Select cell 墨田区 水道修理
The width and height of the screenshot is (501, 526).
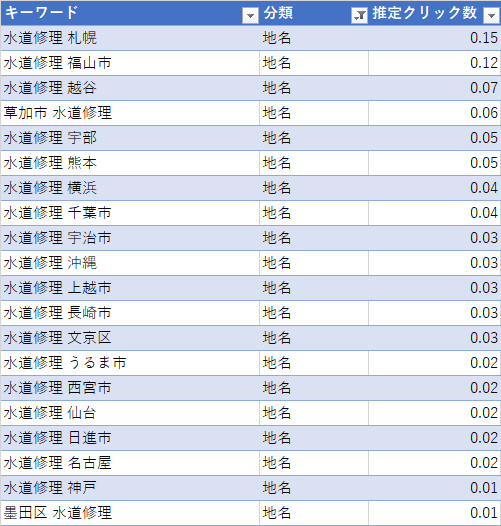pos(130,513)
